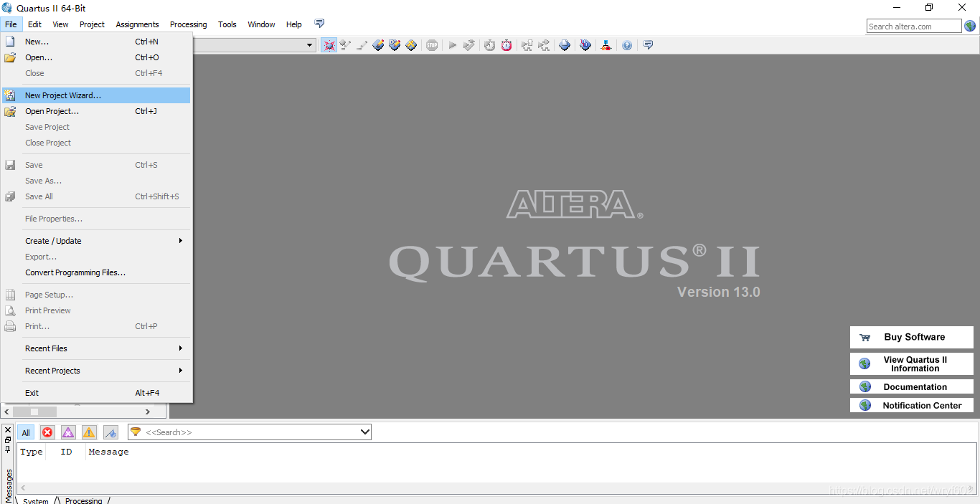Click the grayed-out pencil toolbar icon
The image size is (980, 504).
(362, 45)
